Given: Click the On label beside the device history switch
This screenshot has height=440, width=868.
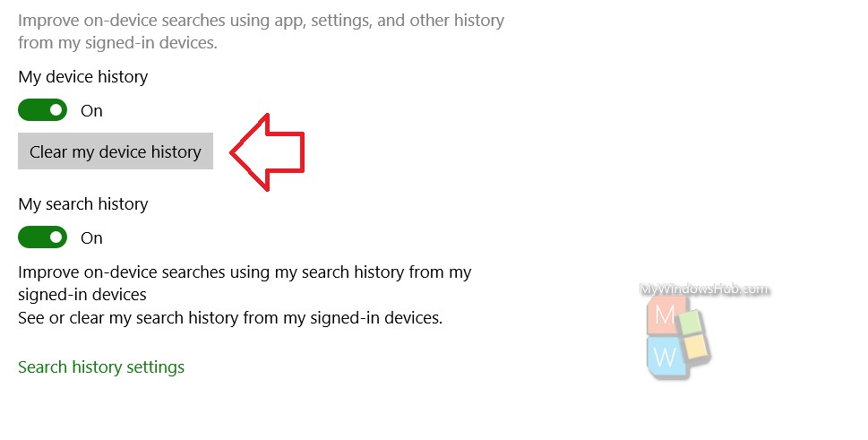Looking at the screenshot, I should pyautogui.click(x=91, y=111).
